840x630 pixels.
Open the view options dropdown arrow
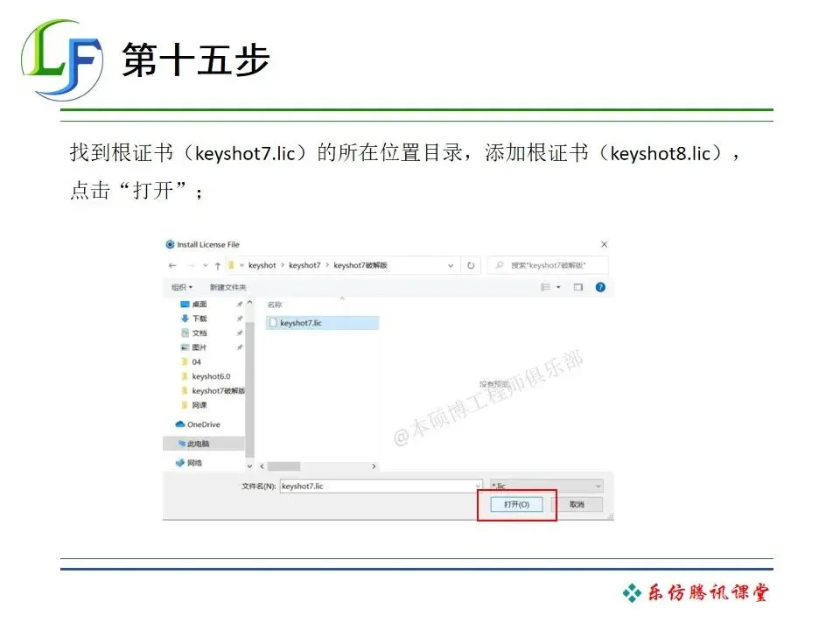[558, 287]
